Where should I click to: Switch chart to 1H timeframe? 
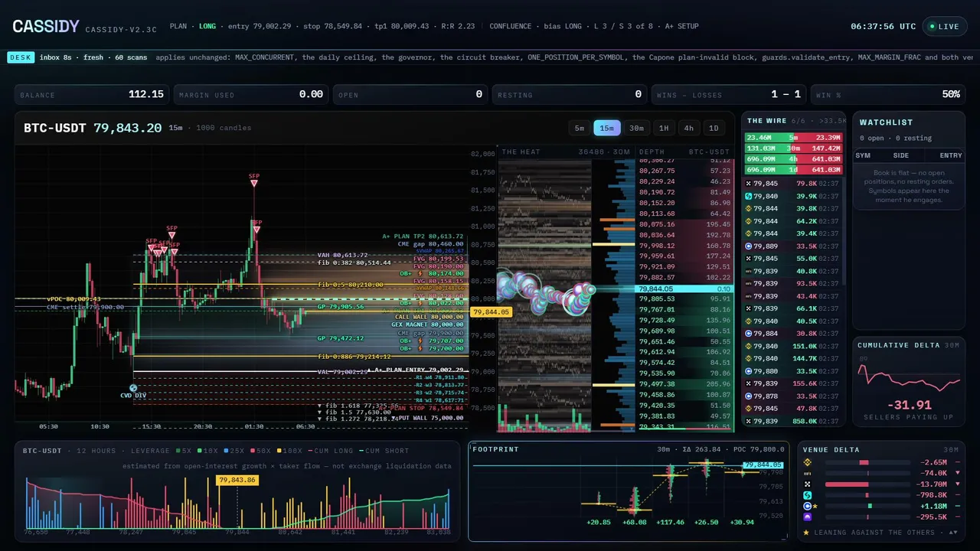(x=664, y=128)
